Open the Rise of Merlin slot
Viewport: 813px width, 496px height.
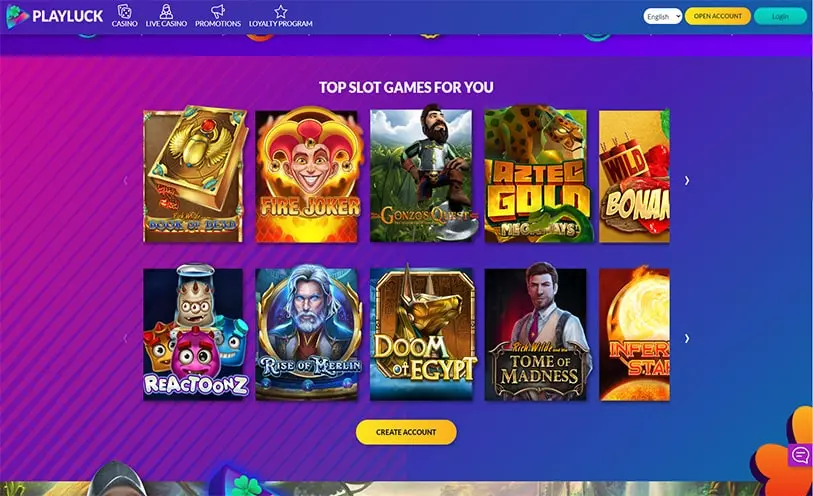pos(307,334)
